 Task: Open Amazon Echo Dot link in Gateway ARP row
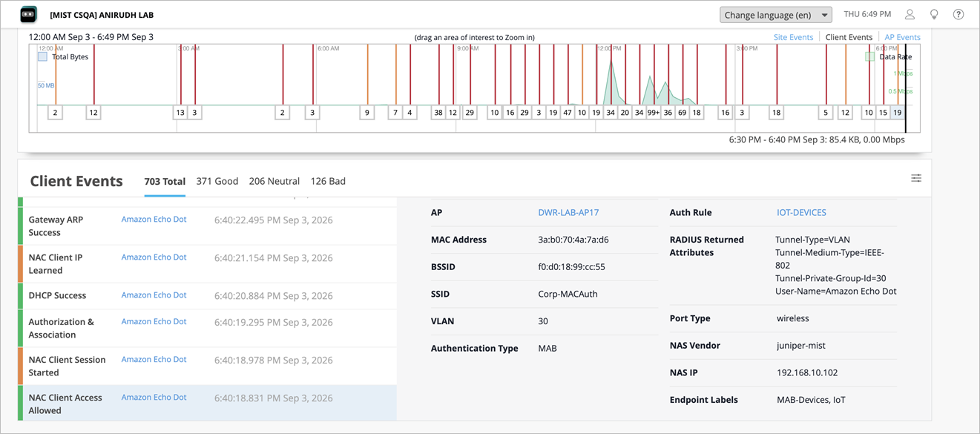(x=154, y=220)
